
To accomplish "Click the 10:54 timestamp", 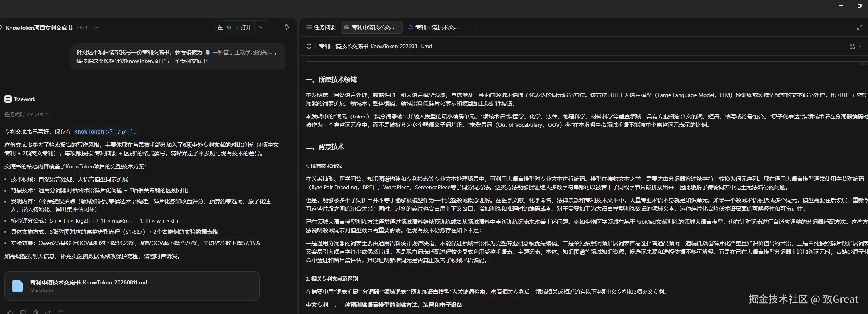I will tap(81, 28).
